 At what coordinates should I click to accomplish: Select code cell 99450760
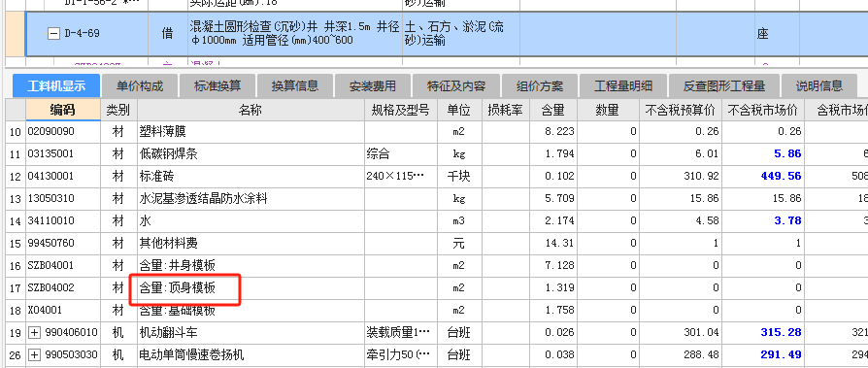point(62,244)
